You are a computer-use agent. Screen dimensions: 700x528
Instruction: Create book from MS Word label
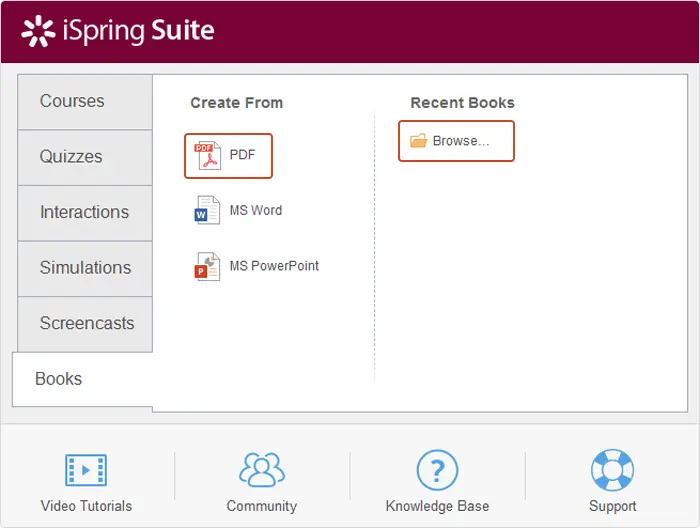point(256,210)
